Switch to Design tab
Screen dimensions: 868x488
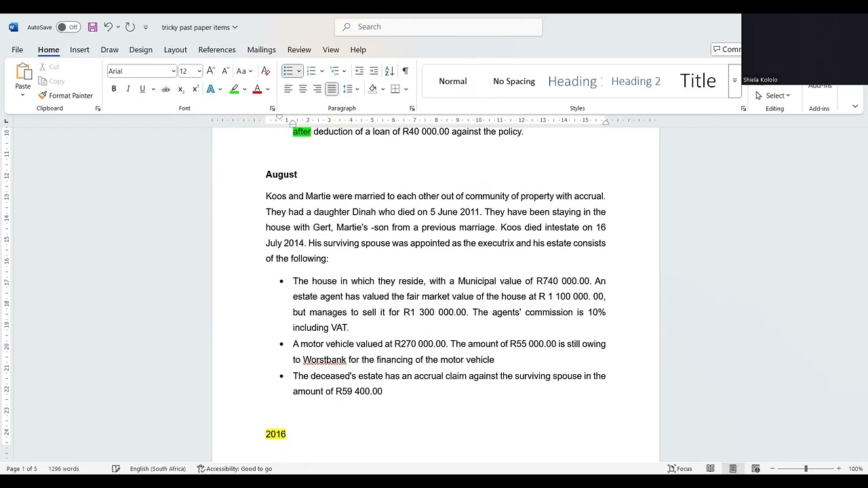[140, 49]
